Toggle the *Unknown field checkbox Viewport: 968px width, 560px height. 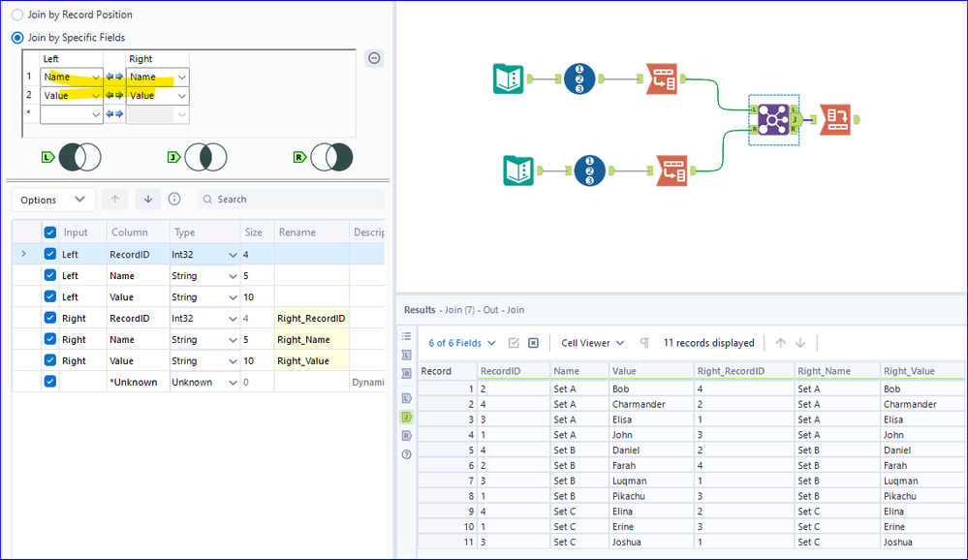[50, 382]
